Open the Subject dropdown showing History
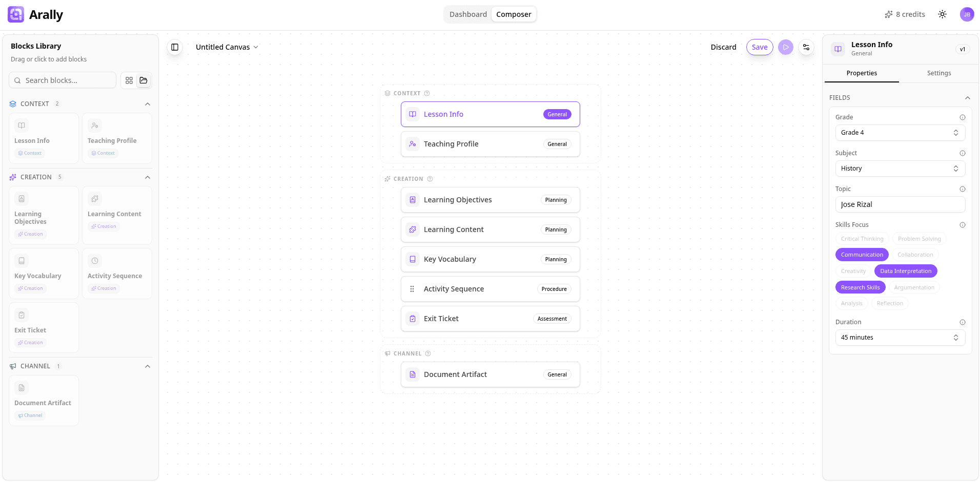Screen dimensions: 980x482 tap(900, 168)
